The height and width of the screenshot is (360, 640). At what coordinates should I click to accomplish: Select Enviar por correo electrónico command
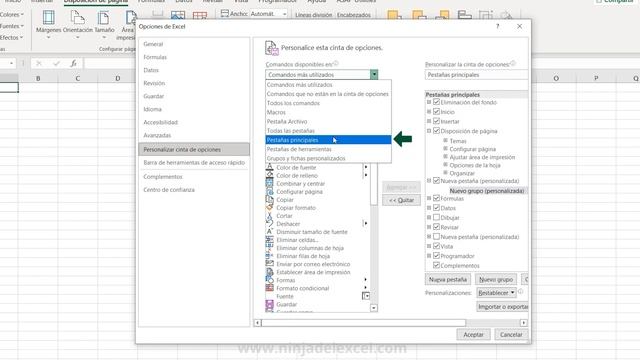tap(313, 264)
